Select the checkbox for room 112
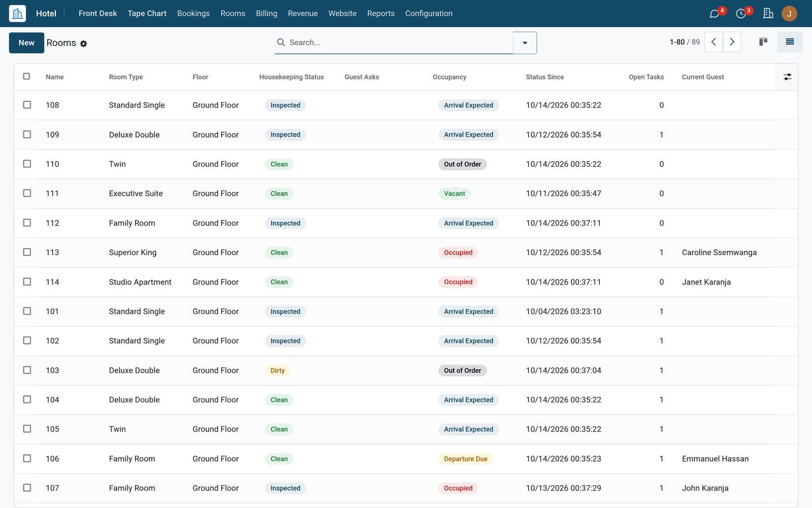The width and height of the screenshot is (812, 508). click(27, 223)
